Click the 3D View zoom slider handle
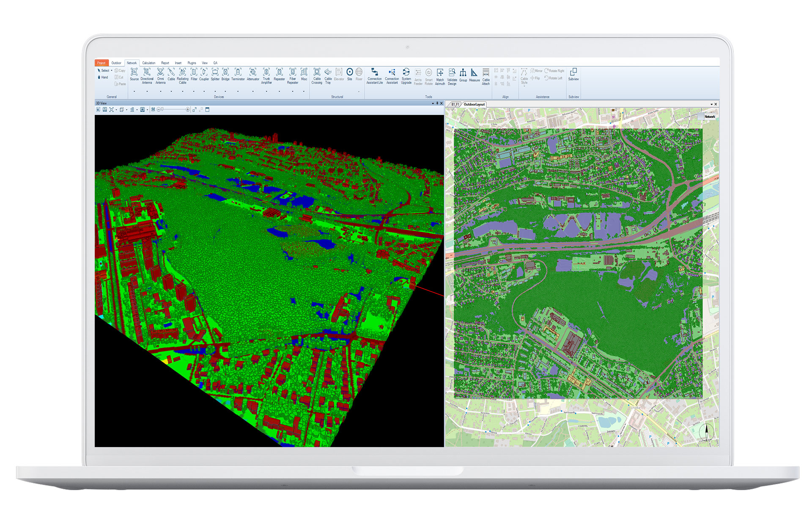This screenshot has height=524, width=812. pyautogui.click(x=162, y=109)
